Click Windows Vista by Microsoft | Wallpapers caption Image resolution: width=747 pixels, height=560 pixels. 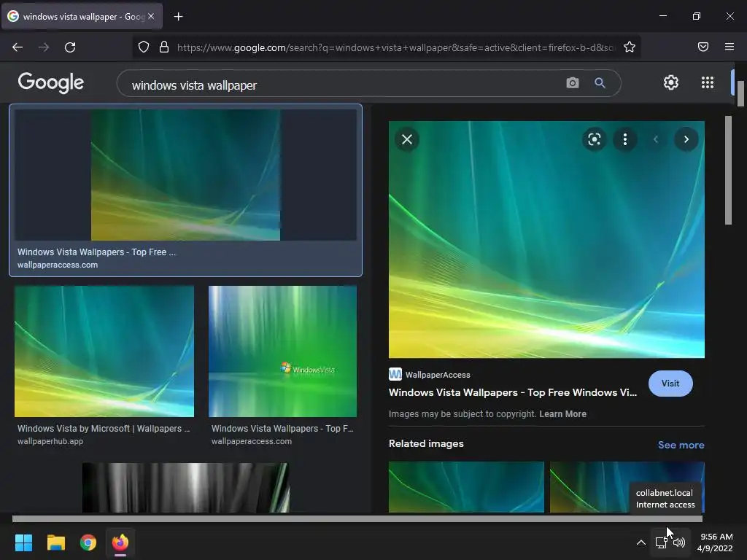click(x=104, y=429)
